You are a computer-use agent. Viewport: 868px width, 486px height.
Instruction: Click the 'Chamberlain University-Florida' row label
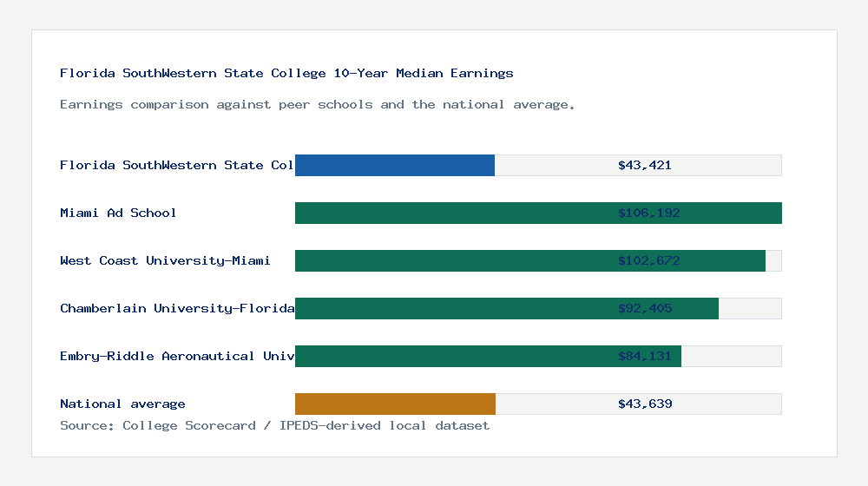(x=177, y=308)
